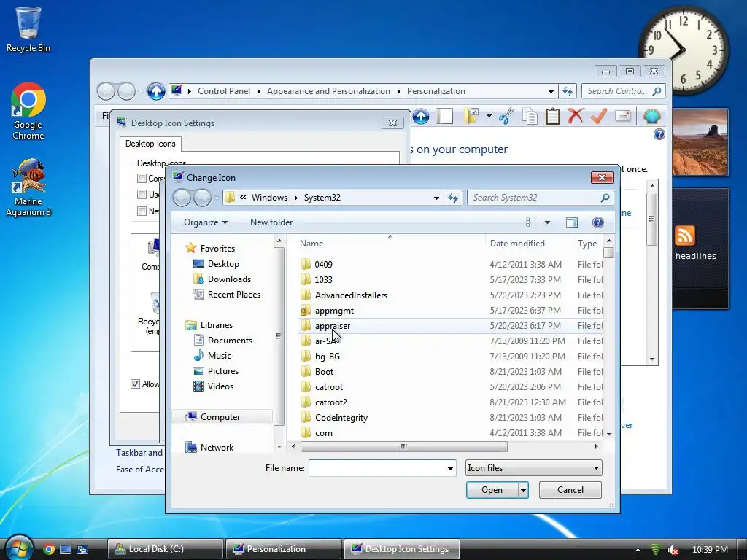747x560 pixels.
Task: Click the Paste clipboard icon in Personalization toolbar
Action: pyautogui.click(x=552, y=116)
